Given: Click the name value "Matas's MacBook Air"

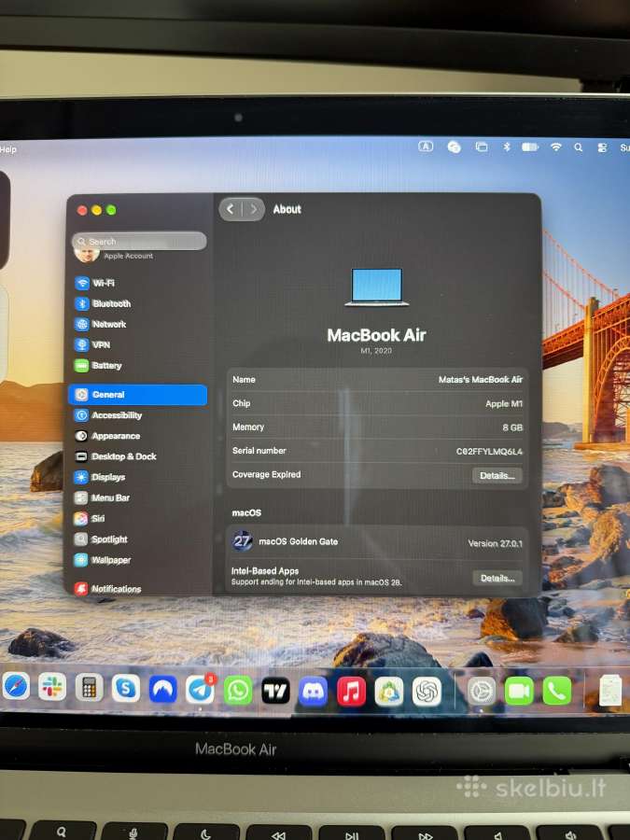Looking at the screenshot, I should (x=480, y=380).
